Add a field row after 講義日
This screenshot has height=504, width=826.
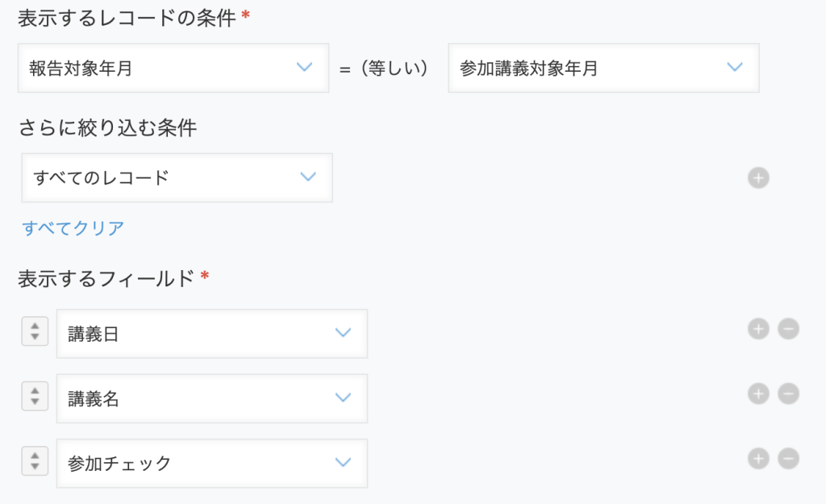758,329
